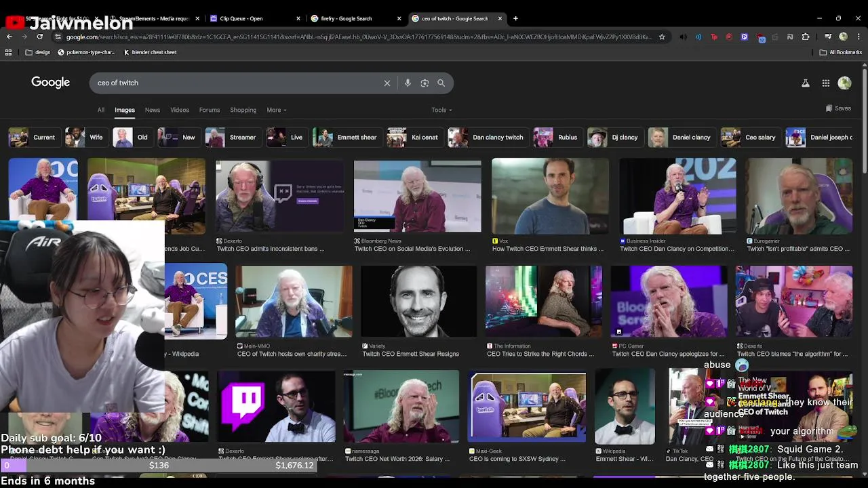Open purple Twitch logo Dexerto thumbnail

pyautogui.click(x=276, y=407)
